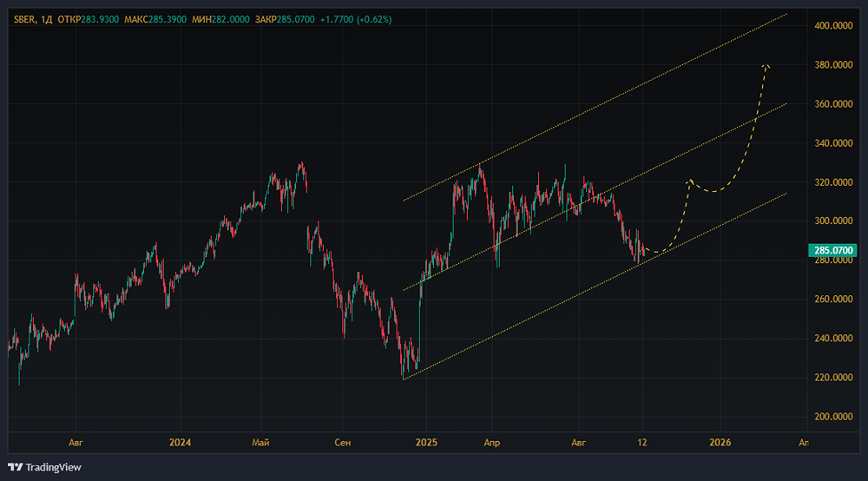This screenshot has height=481, width=868.
Task: Click the Авг label before 2024
Action: pyautogui.click(x=76, y=442)
